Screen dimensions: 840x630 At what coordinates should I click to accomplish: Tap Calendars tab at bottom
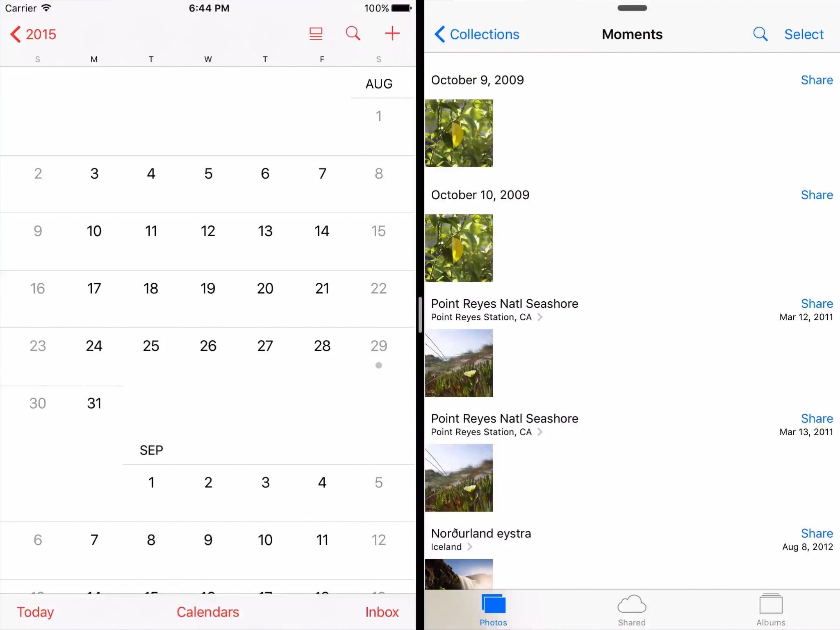pyautogui.click(x=208, y=612)
